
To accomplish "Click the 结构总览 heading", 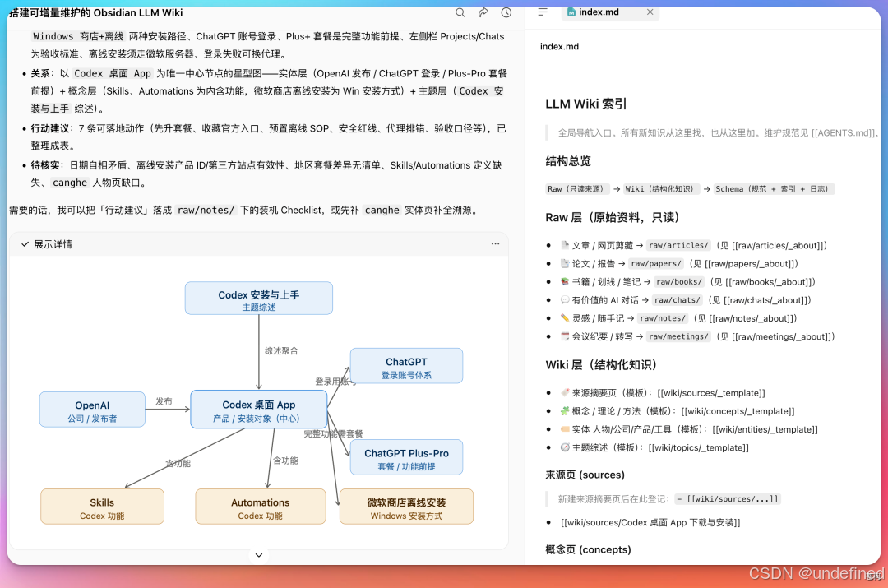I will pyautogui.click(x=568, y=161).
